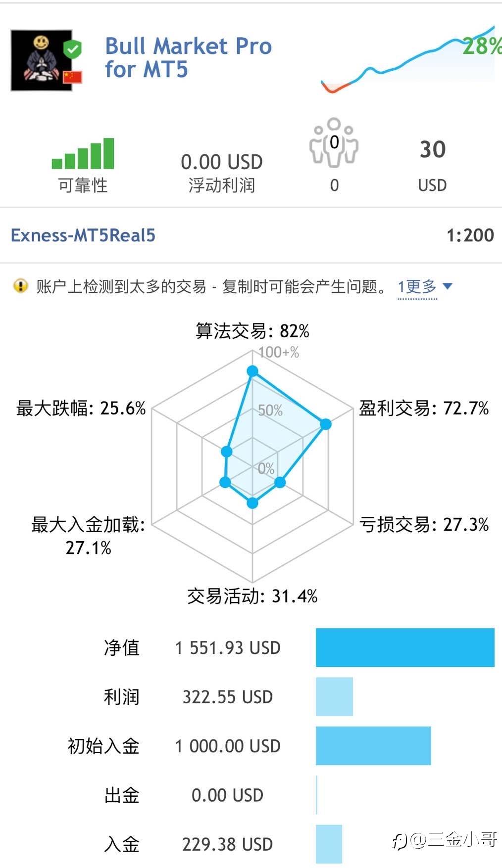Tap the China flag icon
The image size is (502, 868).
click(x=72, y=77)
